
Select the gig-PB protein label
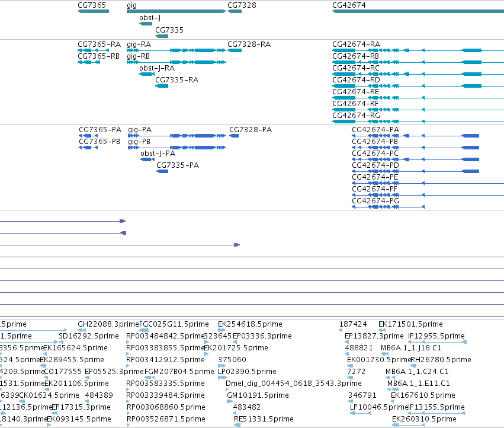click(x=139, y=142)
